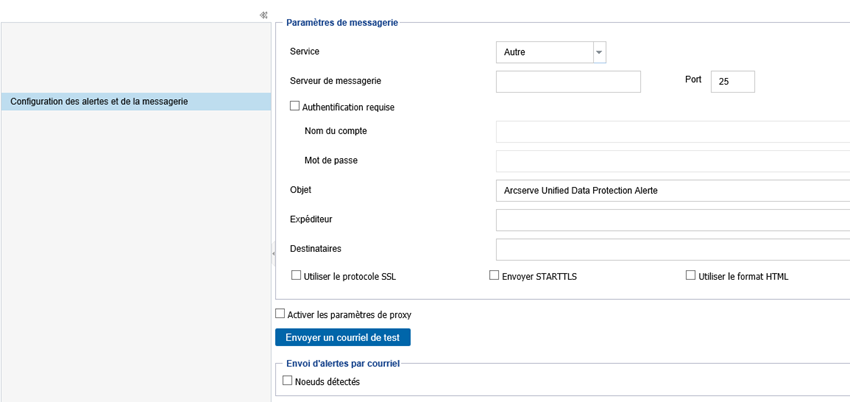Image resolution: width=850 pixels, height=402 pixels.
Task: Select Configuration des alertes et de la messagerie
Action: click(136, 101)
